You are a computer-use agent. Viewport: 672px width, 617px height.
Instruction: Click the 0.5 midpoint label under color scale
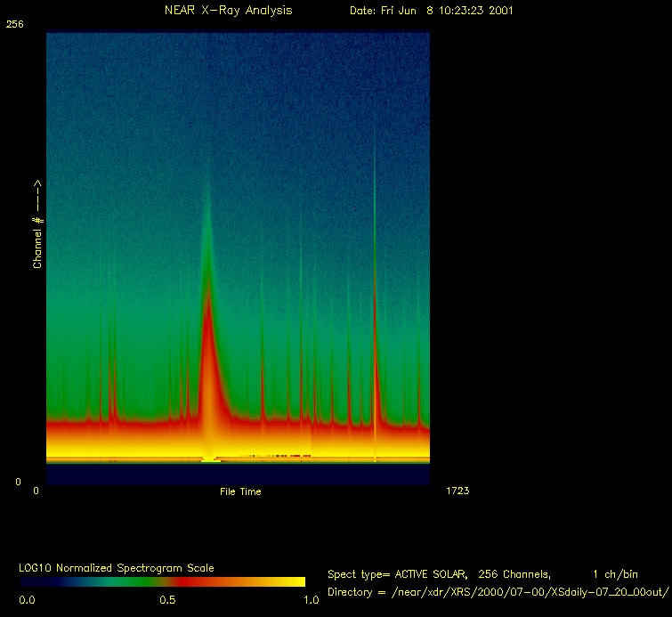(x=167, y=600)
